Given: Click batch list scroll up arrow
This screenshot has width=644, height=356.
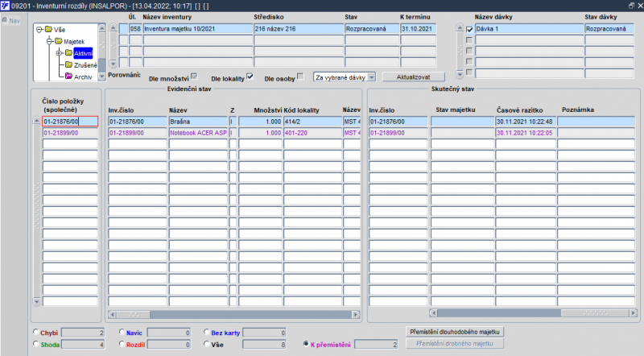Looking at the screenshot, I should coord(460,28).
